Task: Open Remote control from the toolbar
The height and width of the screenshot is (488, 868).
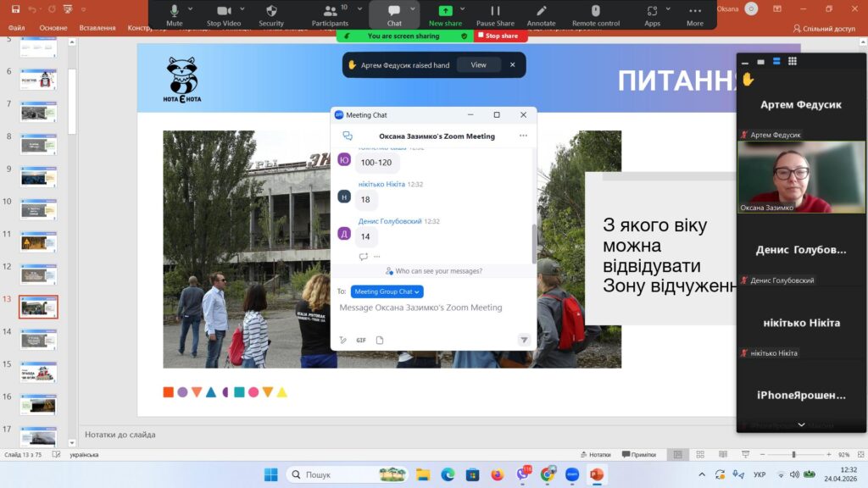Action: (595, 12)
